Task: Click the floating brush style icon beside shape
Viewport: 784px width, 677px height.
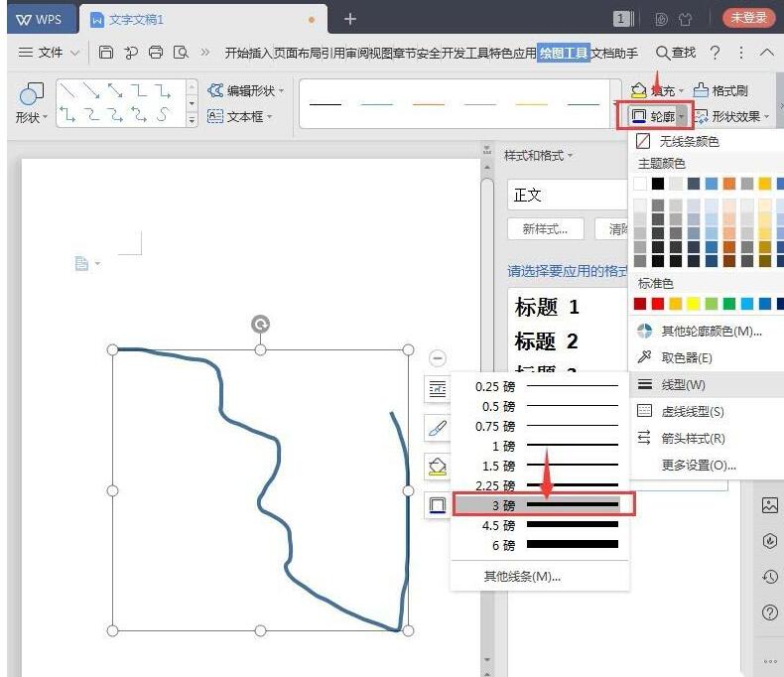Action: point(438,428)
